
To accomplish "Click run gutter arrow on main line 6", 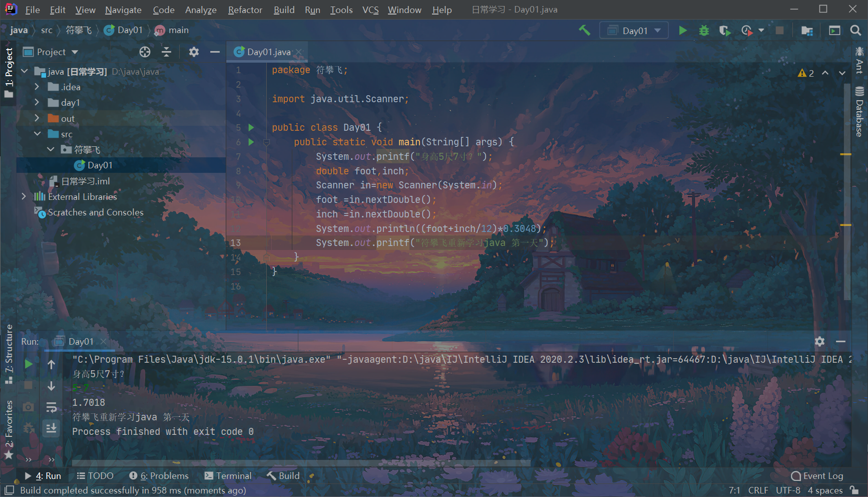I will 251,142.
